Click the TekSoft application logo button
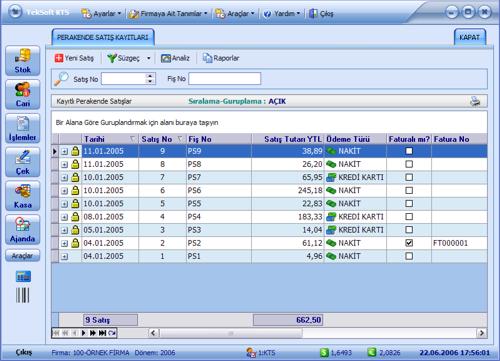Image resolution: width=500 pixels, height=361 pixels. coord(15,12)
